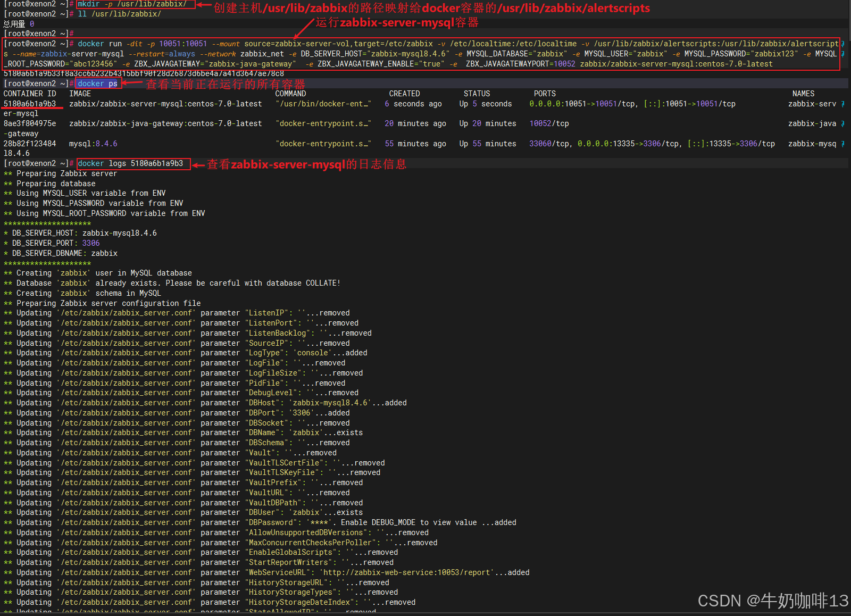This screenshot has width=851, height=616.
Task: Click the "PidFile" parameter log line
Action: click(x=174, y=383)
